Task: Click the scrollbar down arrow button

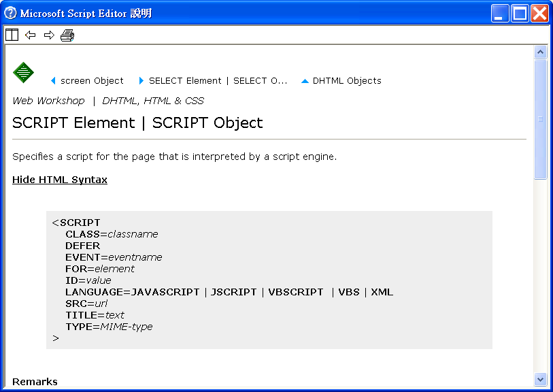Action: 540,380
